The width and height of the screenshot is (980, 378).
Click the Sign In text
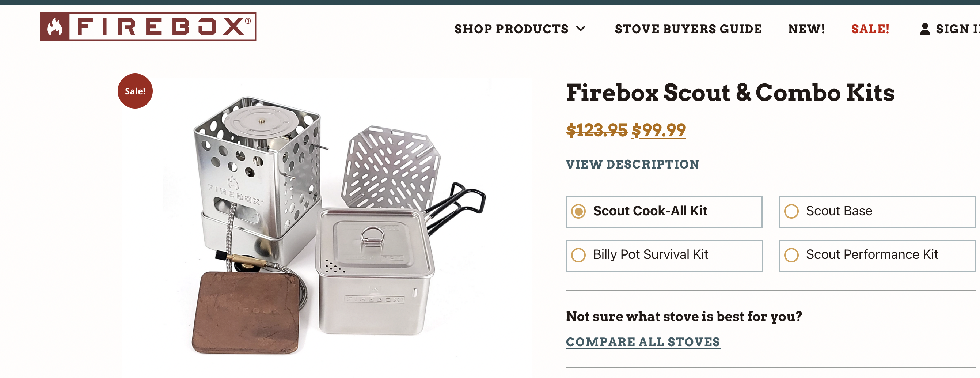coord(957,29)
